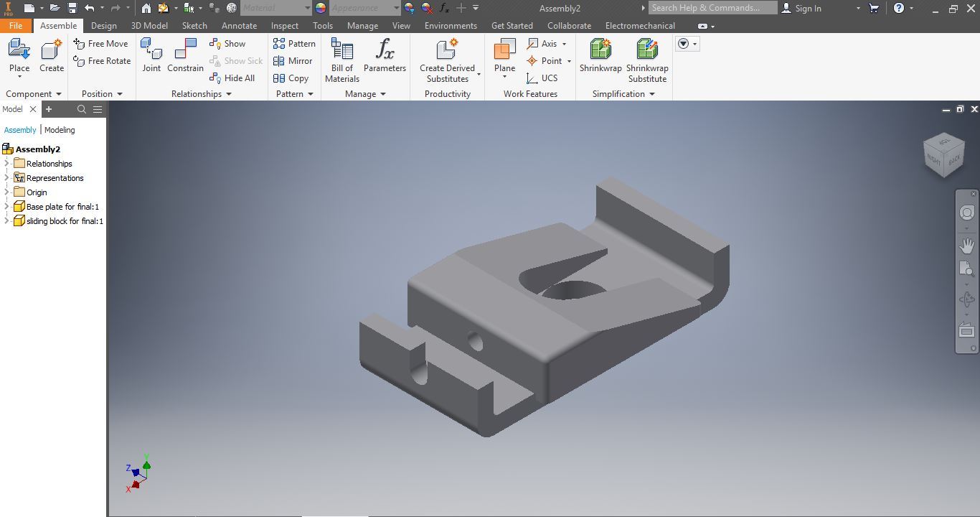This screenshot has width=980, height=517.
Task: Expand the Relationships folder node
Action: (x=6, y=164)
